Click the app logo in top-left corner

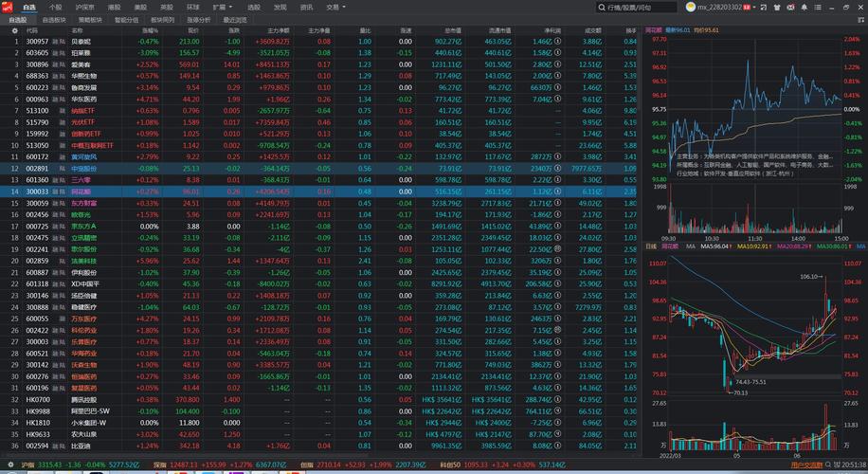click(x=8, y=7)
